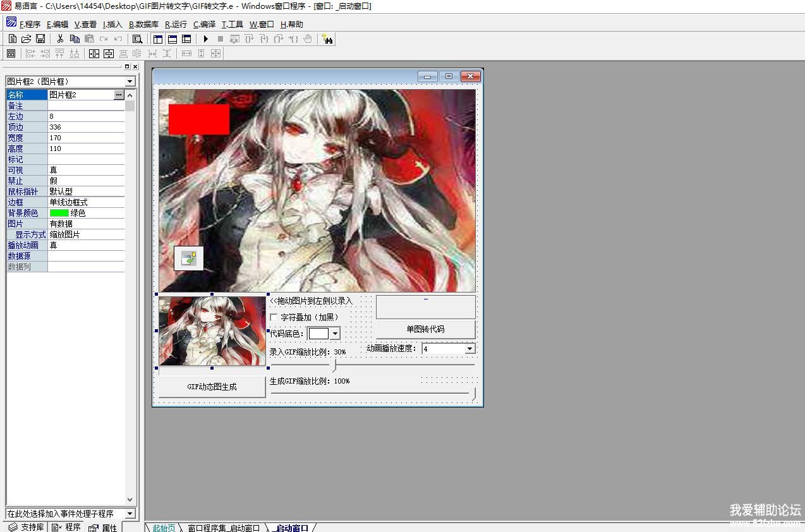Click the component box icon on second toolbar
The height and width of the screenshot is (532, 805).
(11, 54)
